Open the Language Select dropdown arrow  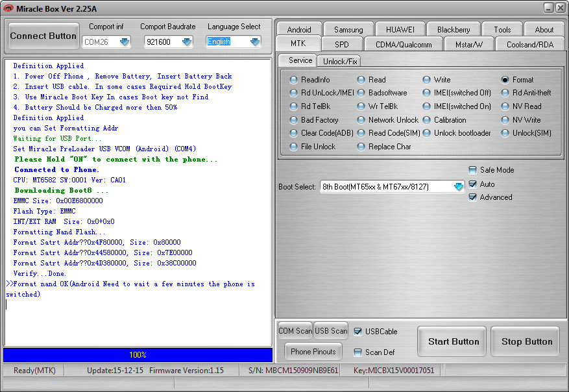pyautogui.click(x=255, y=42)
